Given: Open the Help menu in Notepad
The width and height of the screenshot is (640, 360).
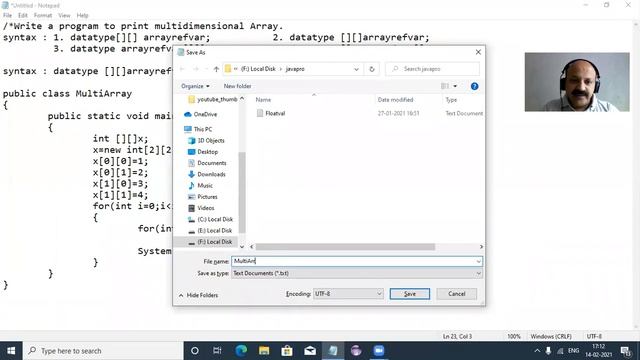Looking at the screenshot, I should pos(82,16).
